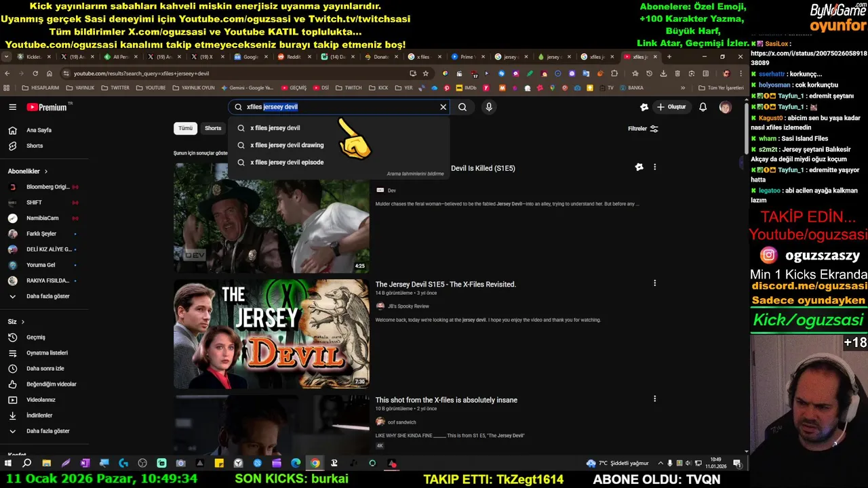Open the NamibiaCam subscription channel
This screenshot has width=868, height=488.
tap(44, 218)
